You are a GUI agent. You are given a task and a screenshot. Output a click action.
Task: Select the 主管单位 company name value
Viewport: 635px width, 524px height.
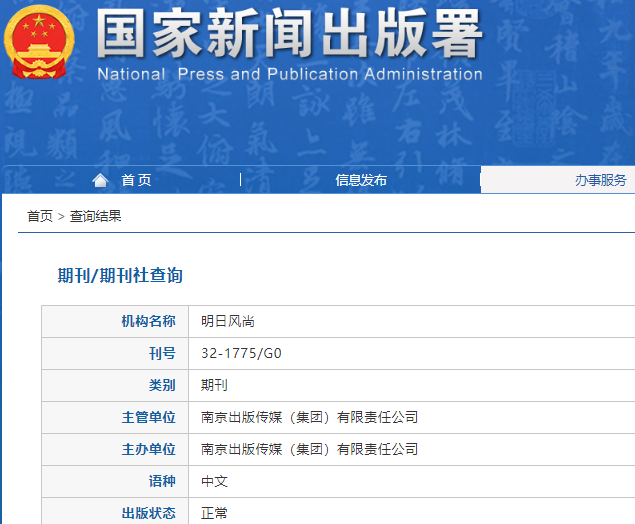(x=309, y=417)
